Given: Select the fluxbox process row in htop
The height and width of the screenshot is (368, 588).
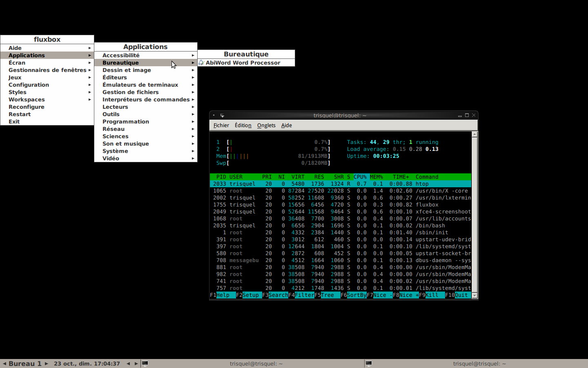Looking at the screenshot, I should (x=341, y=205).
